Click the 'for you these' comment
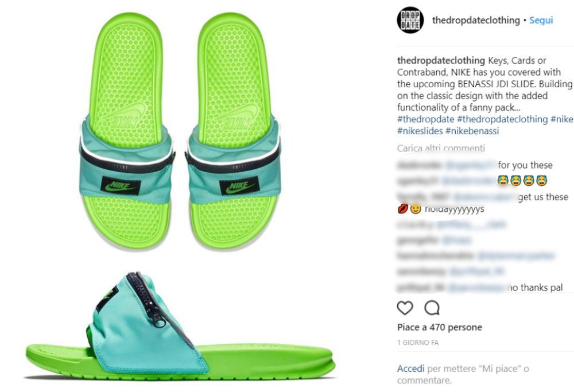This screenshot has width=574, height=392. click(475, 165)
